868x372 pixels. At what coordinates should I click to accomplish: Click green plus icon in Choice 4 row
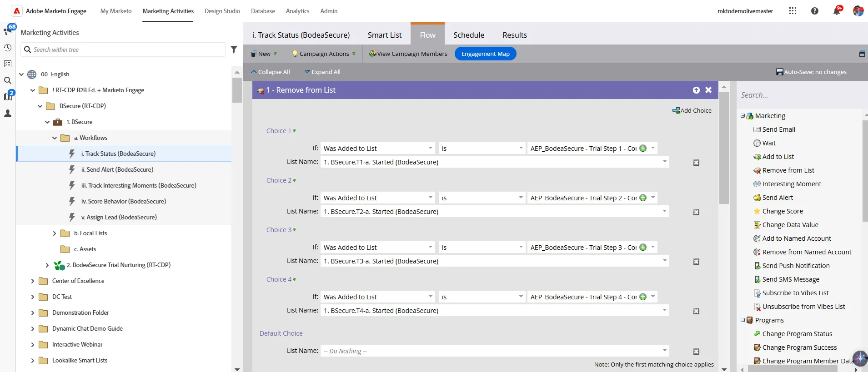643,297
